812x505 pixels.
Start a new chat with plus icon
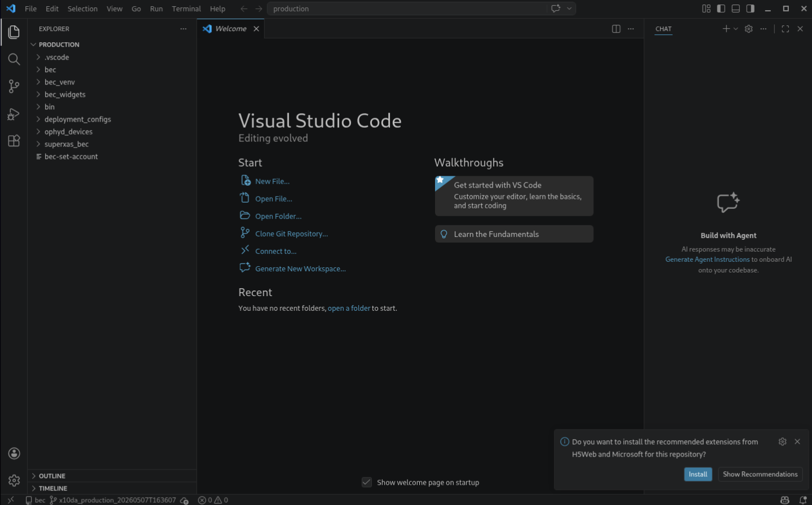[x=726, y=29]
